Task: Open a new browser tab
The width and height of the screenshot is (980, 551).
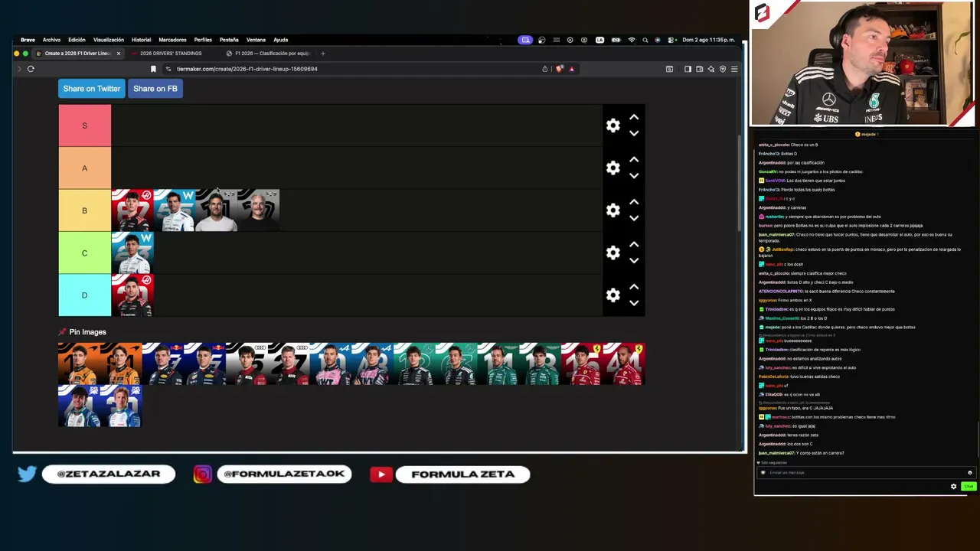Action: click(322, 54)
